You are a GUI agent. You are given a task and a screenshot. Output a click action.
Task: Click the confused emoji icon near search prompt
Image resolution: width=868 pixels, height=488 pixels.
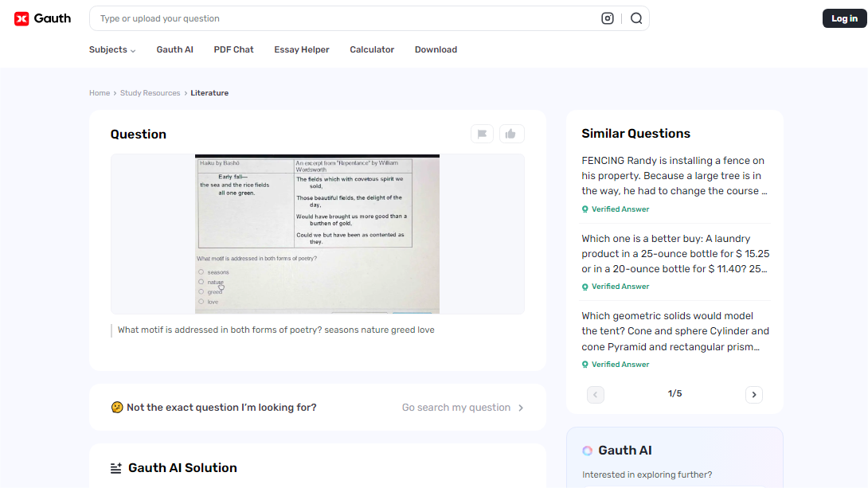coord(117,407)
